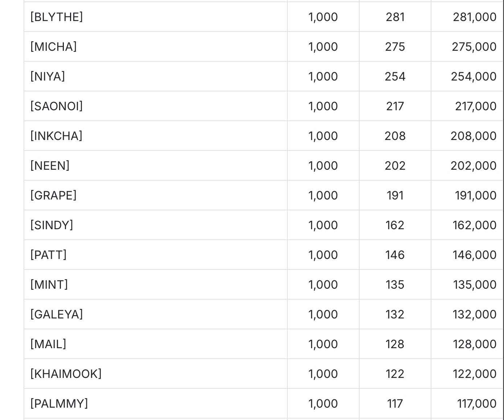Image resolution: width=504 pixels, height=420 pixels.
Task: Click the [SAONOI] entry
Action: coord(57,106)
